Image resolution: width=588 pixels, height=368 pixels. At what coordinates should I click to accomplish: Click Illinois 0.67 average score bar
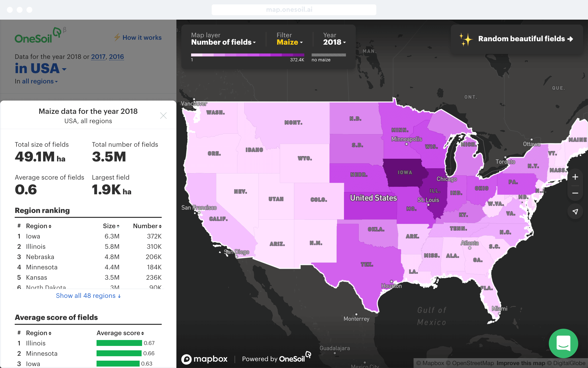point(119,343)
